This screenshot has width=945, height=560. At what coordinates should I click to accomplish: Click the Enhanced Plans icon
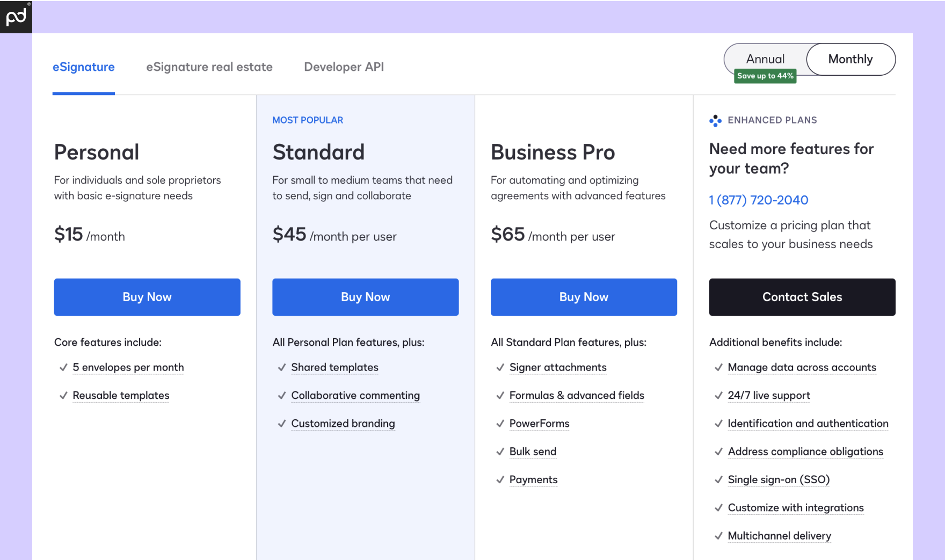click(716, 121)
